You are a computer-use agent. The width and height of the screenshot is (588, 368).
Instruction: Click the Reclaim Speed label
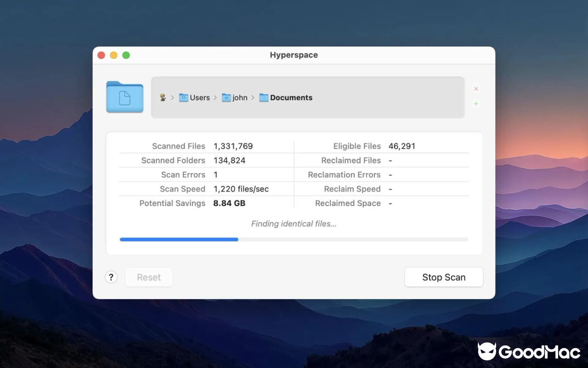click(352, 189)
